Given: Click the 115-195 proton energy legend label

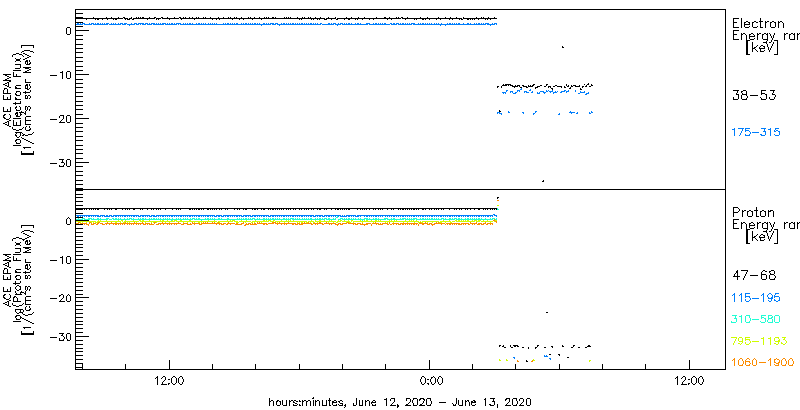Looking at the screenshot, I should (x=756, y=298).
